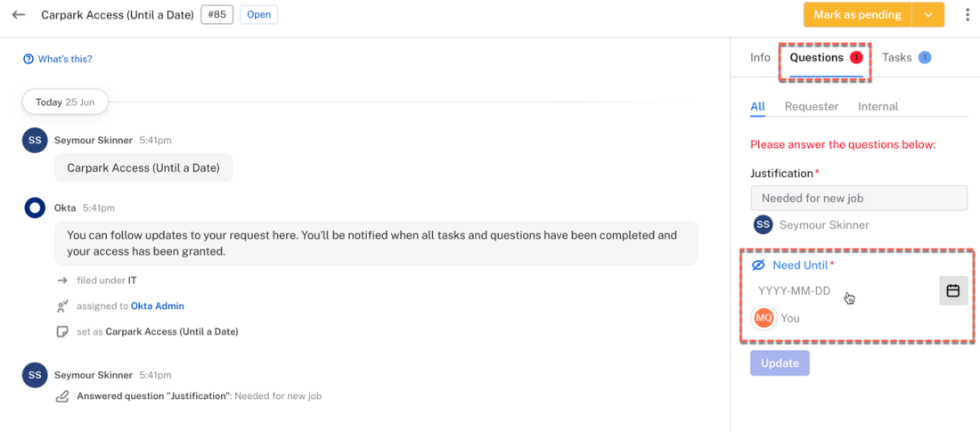Click the Justification text field
The width and height of the screenshot is (980, 432).
pyautogui.click(x=859, y=198)
